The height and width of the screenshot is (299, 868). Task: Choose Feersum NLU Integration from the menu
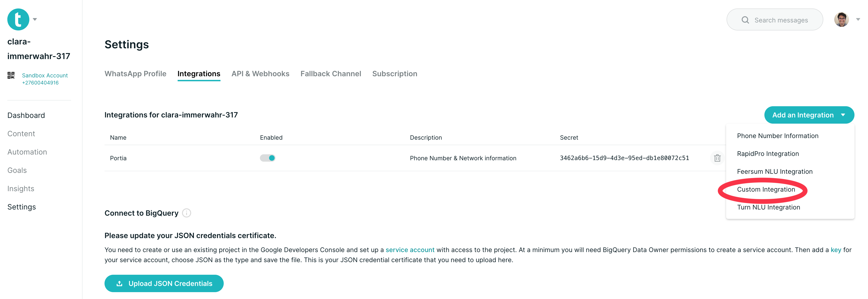(775, 171)
